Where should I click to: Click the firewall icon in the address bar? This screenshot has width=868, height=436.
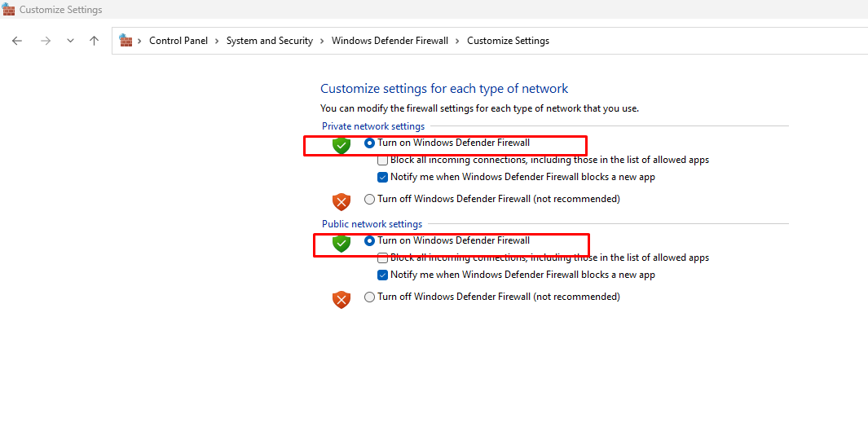[x=126, y=41]
